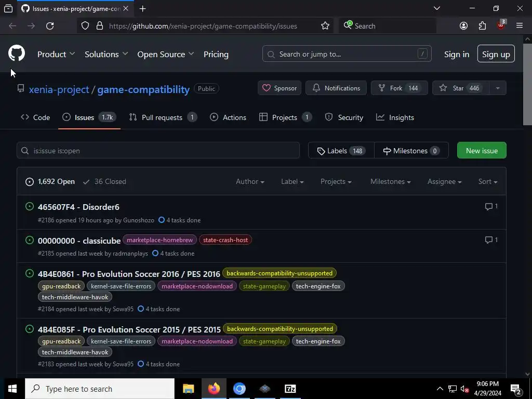The image size is (532, 399).
Task: Click the shield tracking protection icon
Action: pyautogui.click(x=85, y=26)
